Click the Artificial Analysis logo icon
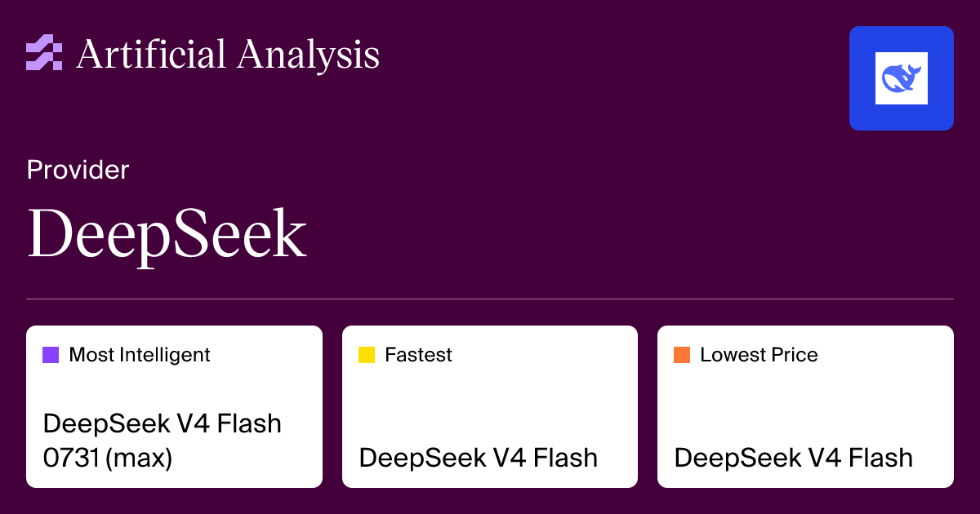The height and width of the screenshot is (514, 980). pos(44,53)
